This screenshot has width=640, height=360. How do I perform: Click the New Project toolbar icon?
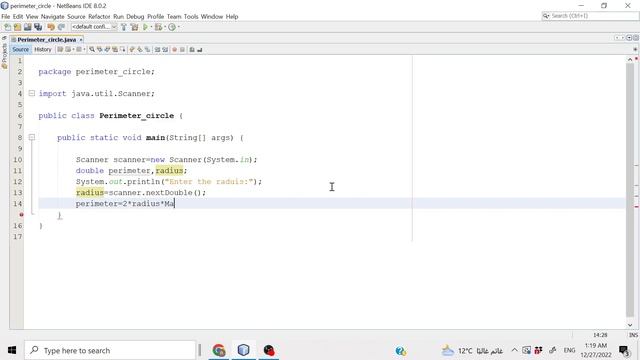[x=17, y=27]
